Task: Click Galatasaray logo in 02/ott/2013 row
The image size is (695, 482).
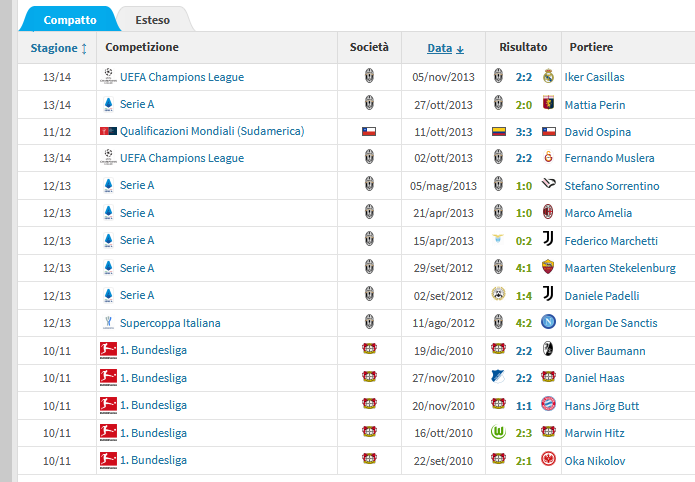Action: click(549, 157)
